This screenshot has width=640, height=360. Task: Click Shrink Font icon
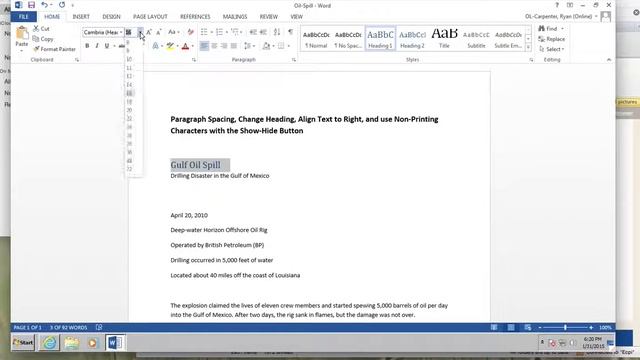tap(159, 32)
